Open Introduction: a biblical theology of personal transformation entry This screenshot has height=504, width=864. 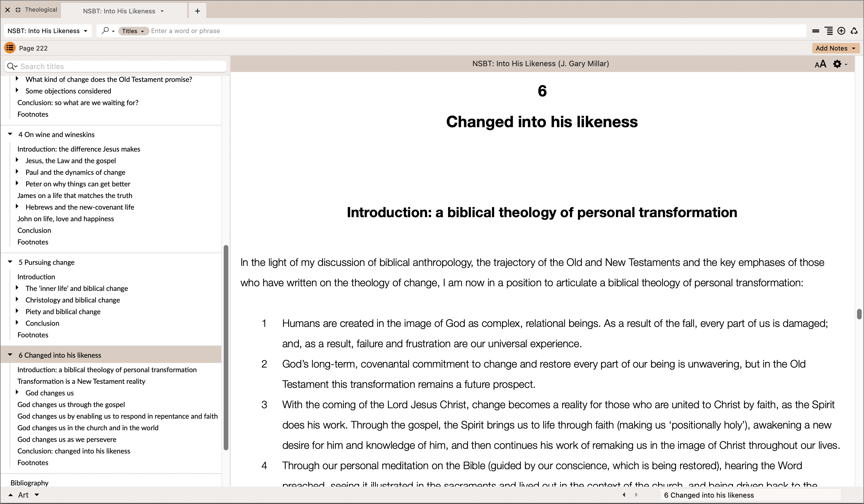(107, 370)
